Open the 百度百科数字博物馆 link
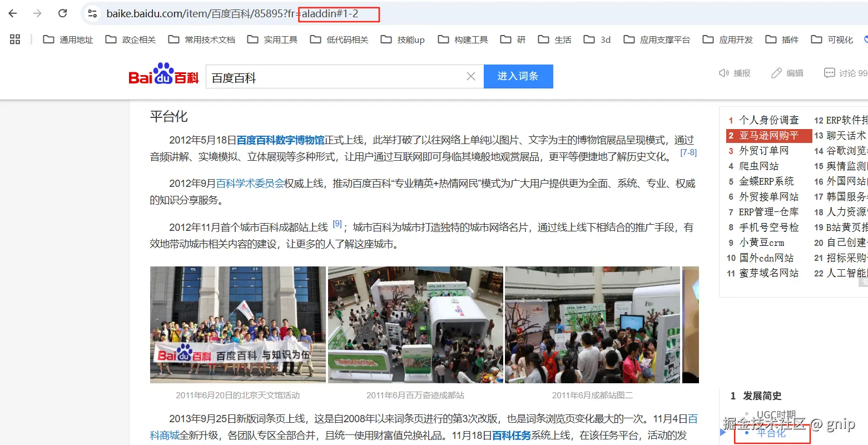The image size is (868, 445). 281,140
